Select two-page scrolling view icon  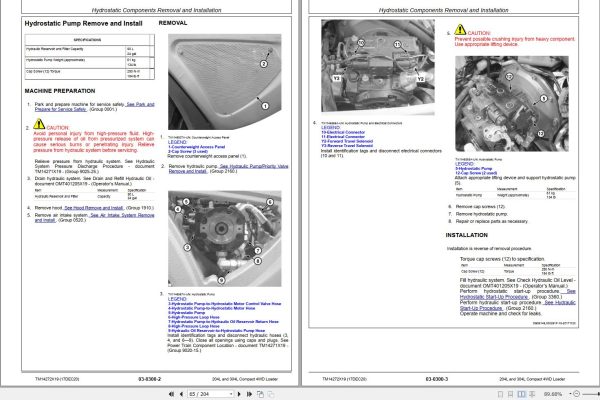tap(532, 394)
